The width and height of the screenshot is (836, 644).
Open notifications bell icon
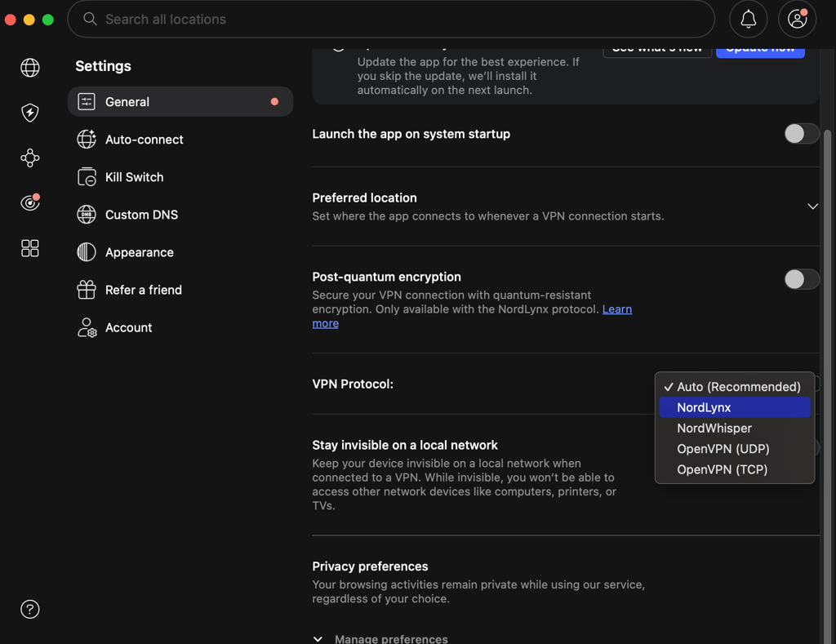(x=748, y=20)
